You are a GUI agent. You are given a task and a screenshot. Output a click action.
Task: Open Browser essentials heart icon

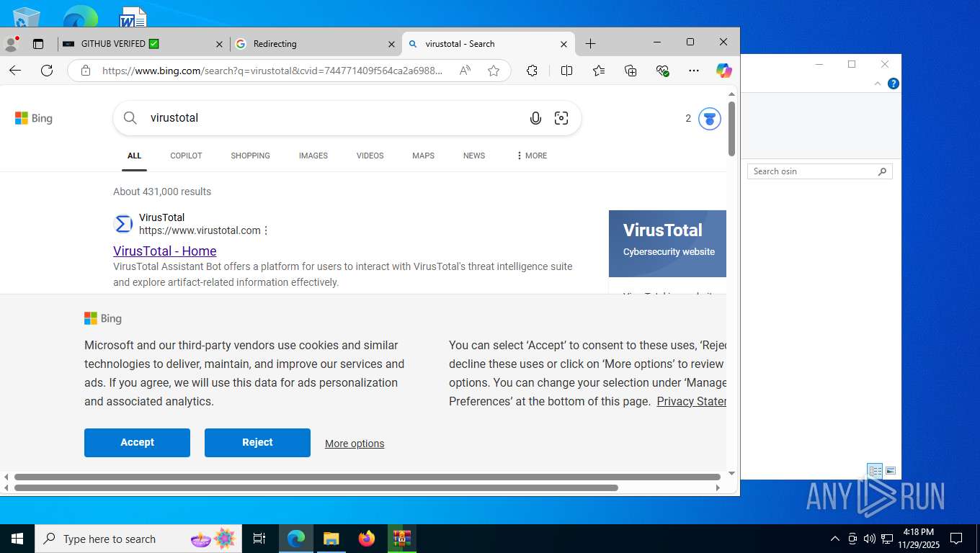click(663, 71)
